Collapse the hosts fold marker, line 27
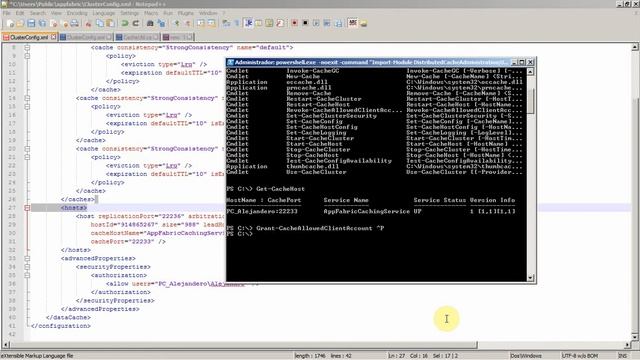 pyautogui.click(x=27, y=208)
